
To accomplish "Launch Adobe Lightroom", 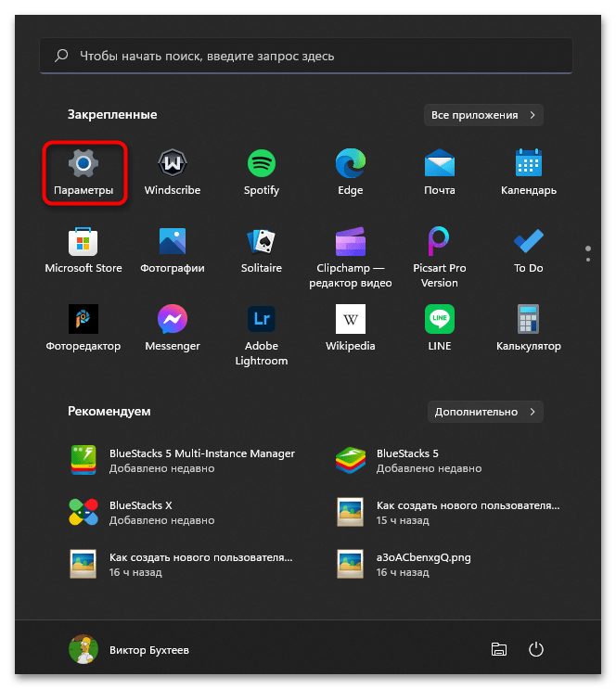I will tap(262, 336).
